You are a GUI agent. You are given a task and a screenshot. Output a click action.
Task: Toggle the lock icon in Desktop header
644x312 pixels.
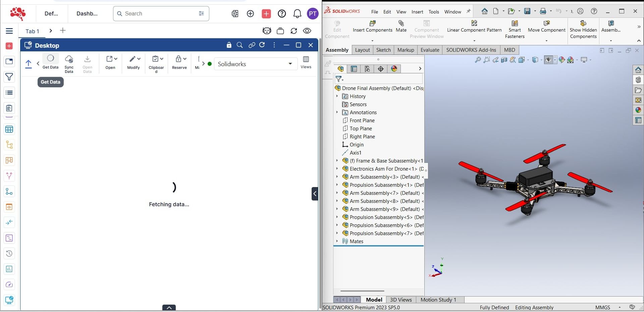point(229,45)
